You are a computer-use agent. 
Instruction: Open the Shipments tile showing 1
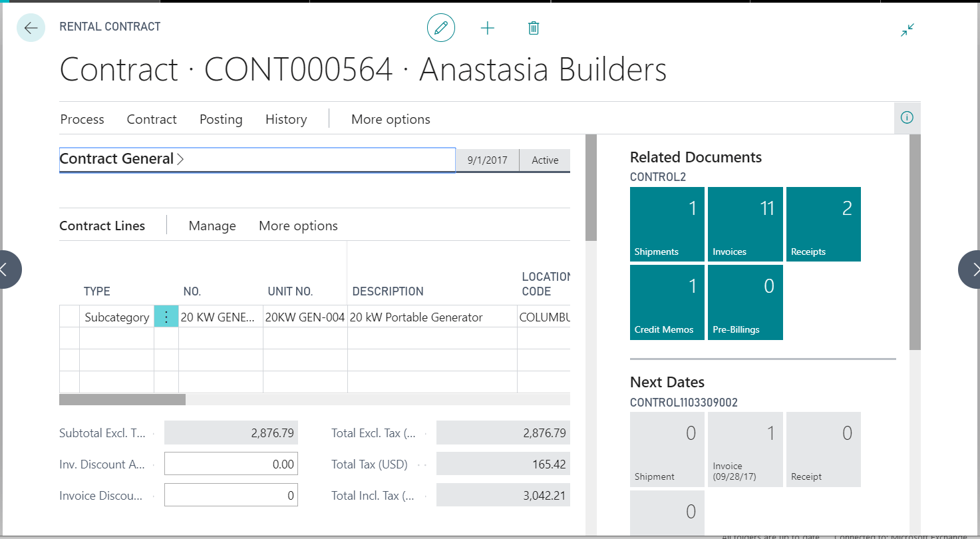(667, 224)
